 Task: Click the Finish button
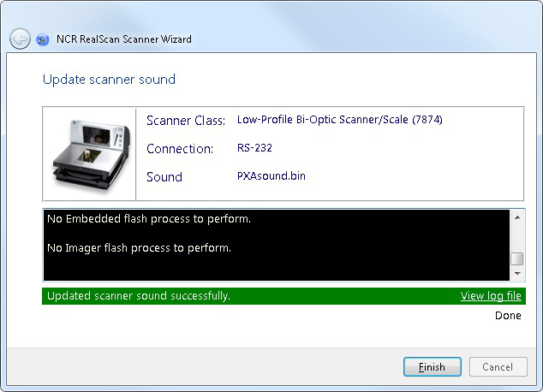click(432, 367)
